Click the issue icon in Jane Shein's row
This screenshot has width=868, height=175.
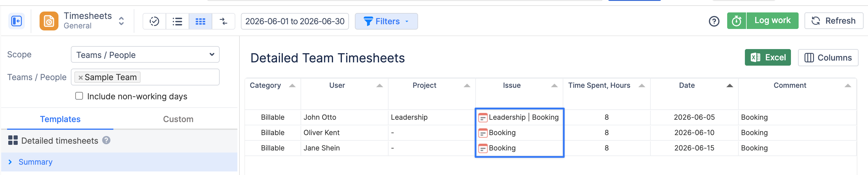(483, 148)
